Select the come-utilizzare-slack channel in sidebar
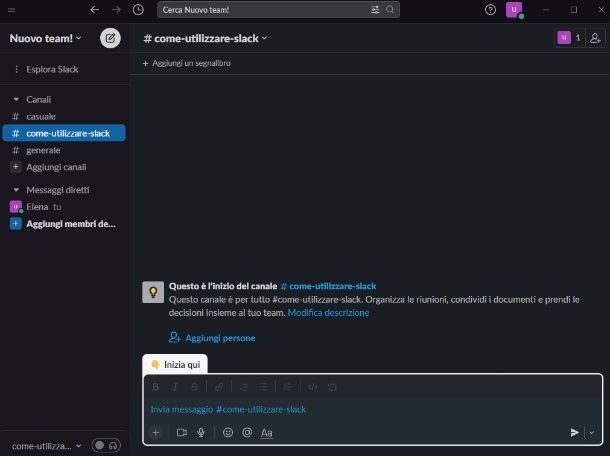 [64, 133]
